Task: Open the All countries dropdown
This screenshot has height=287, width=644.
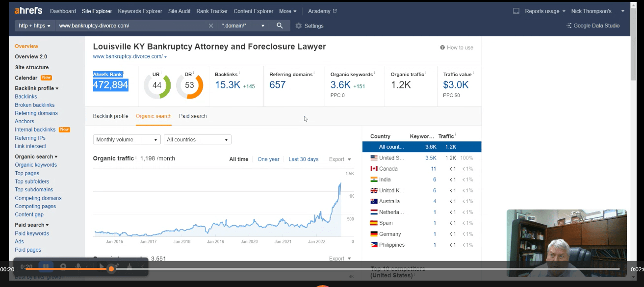Action: coord(198,140)
